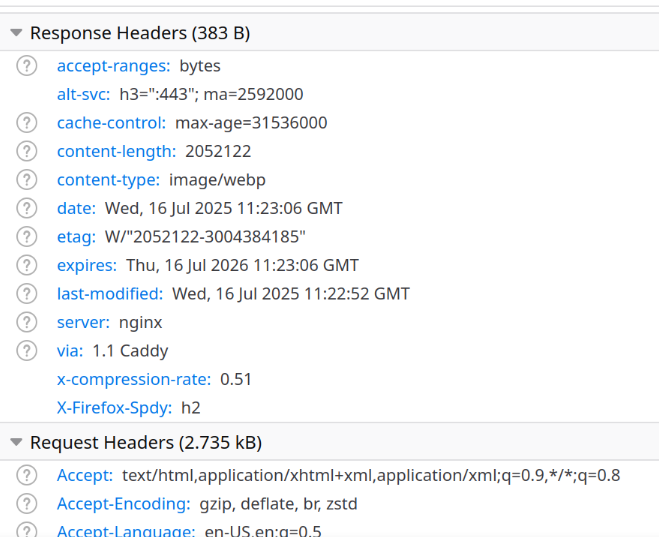Click the etag value W/"2052122-3004384185"

pyautogui.click(x=205, y=237)
